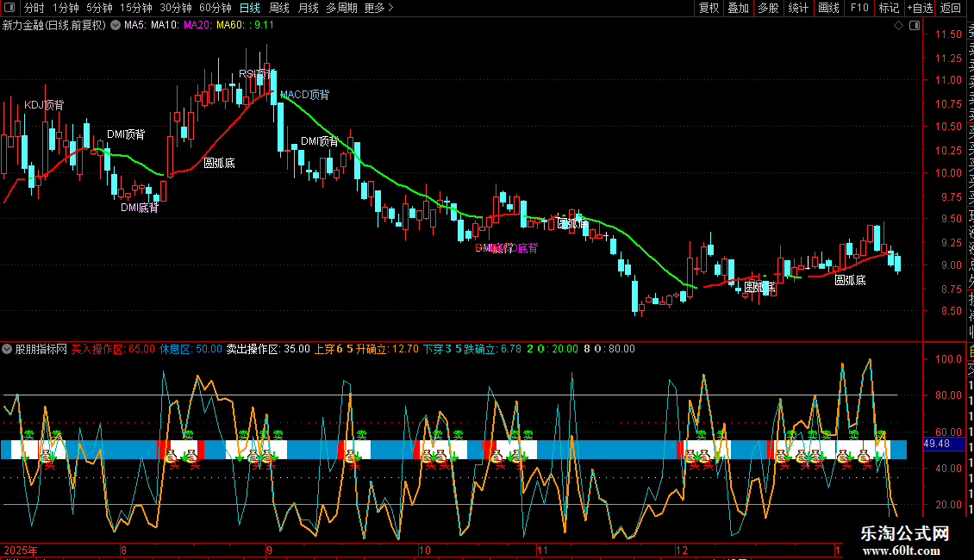Select the 1分钟 period
974x560 pixels.
click(x=66, y=8)
